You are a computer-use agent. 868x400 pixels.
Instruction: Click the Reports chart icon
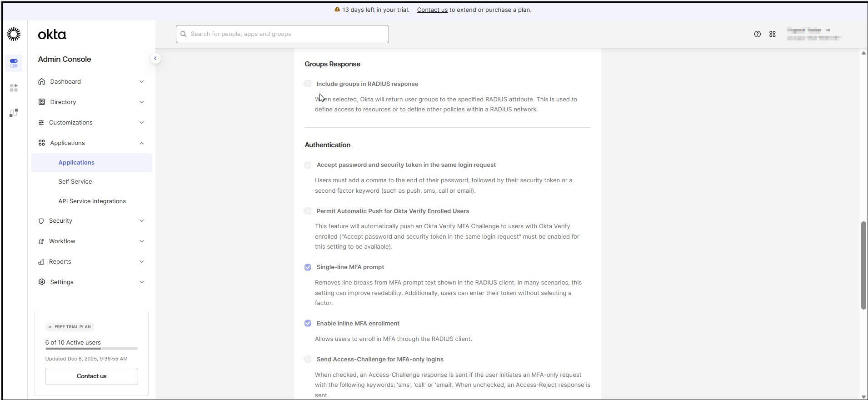[41, 262]
